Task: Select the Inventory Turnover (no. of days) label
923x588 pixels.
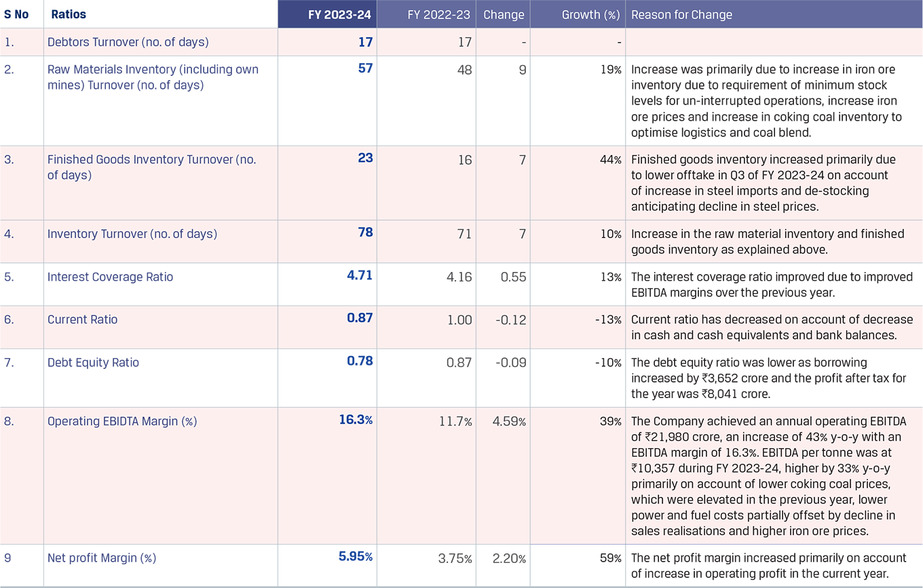Action: coord(132,234)
